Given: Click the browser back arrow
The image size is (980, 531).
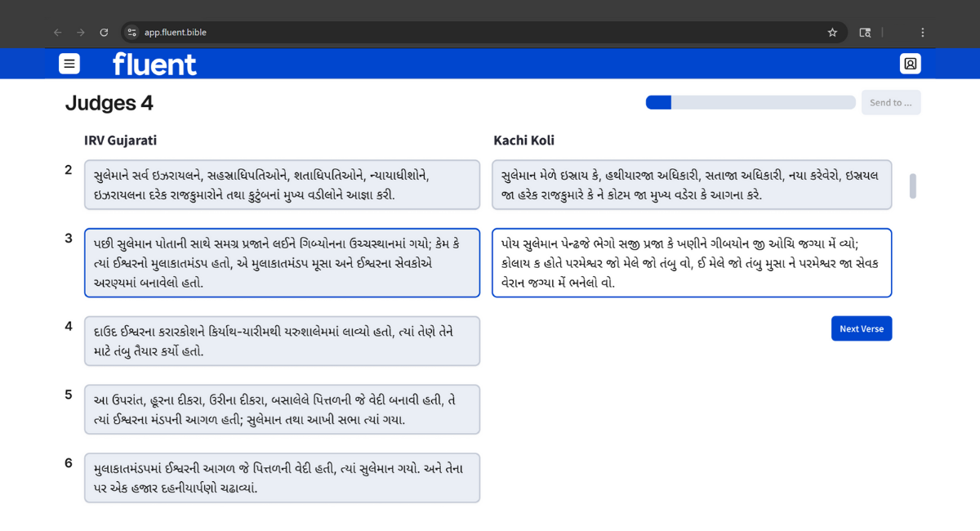Looking at the screenshot, I should (x=57, y=32).
